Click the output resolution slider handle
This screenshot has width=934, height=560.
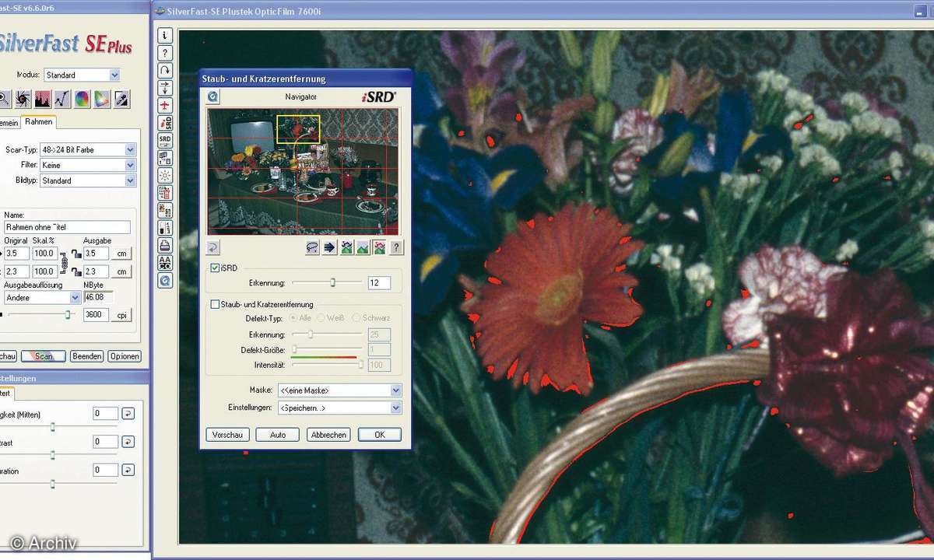pos(68,314)
